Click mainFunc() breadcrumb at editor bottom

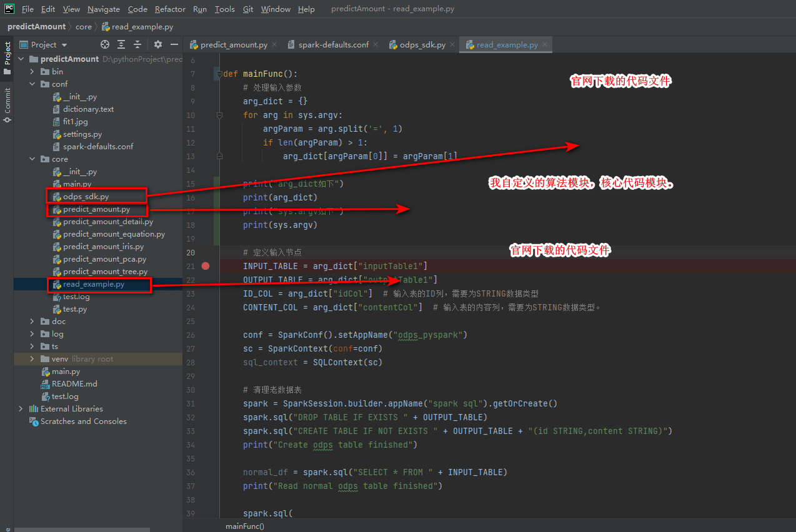click(245, 526)
